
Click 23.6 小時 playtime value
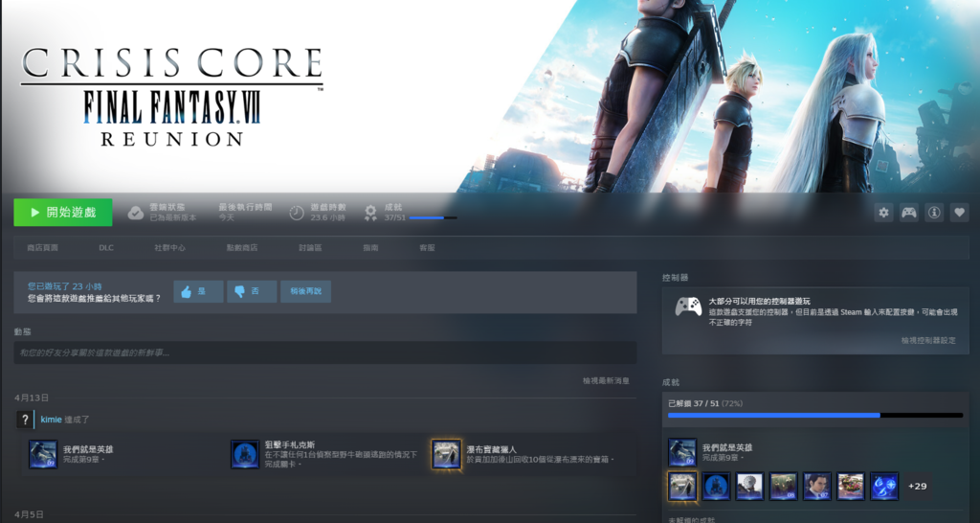[x=327, y=217]
